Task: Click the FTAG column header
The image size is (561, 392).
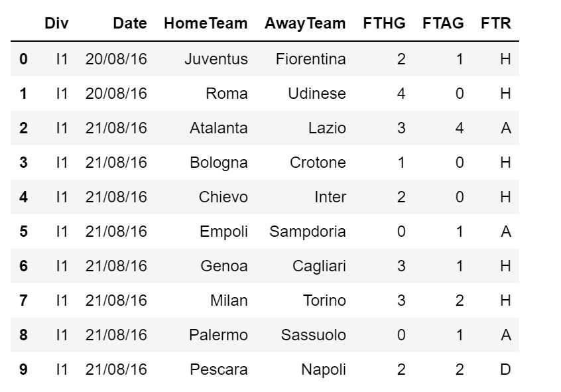Action: [x=443, y=23]
